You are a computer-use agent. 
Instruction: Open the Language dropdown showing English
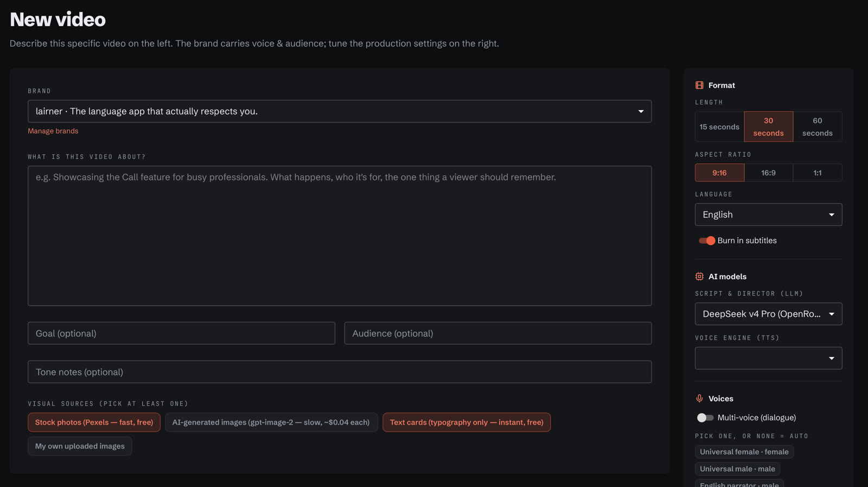tap(768, 215)
